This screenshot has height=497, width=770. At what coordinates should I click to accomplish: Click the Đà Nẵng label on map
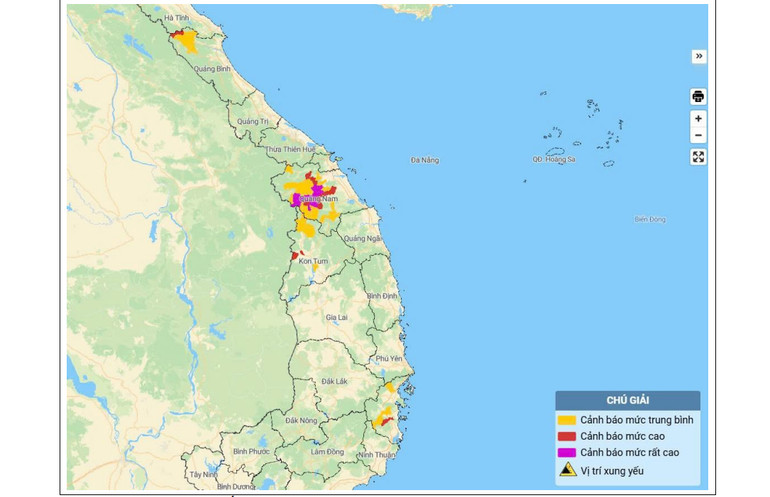(424, 160)
